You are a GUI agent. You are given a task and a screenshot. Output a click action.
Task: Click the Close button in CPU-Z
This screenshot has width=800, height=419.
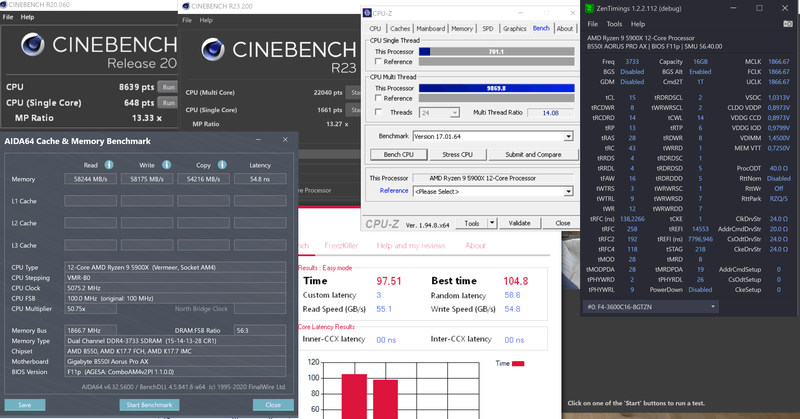(563, 223)
